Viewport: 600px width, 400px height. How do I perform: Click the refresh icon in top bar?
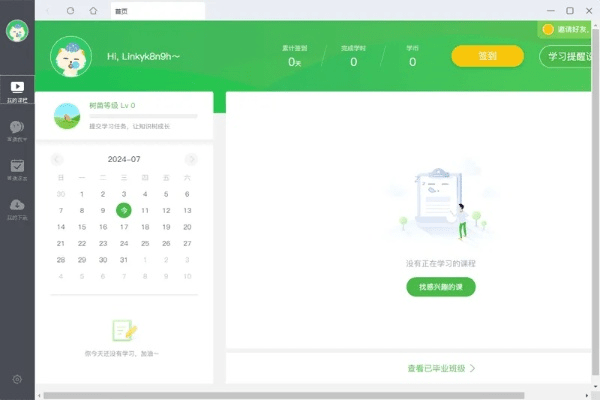pos(70,10)
